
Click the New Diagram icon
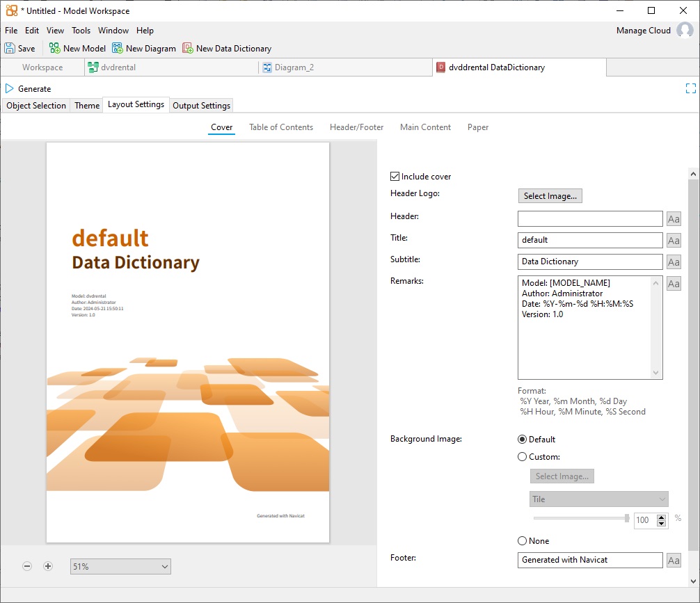pos(118,48)
